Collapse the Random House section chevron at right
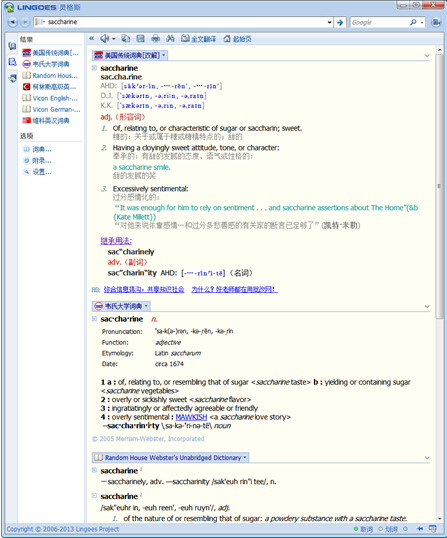This screenshot has height=538, width=447. pyautogui.click(x=427, y=458)
